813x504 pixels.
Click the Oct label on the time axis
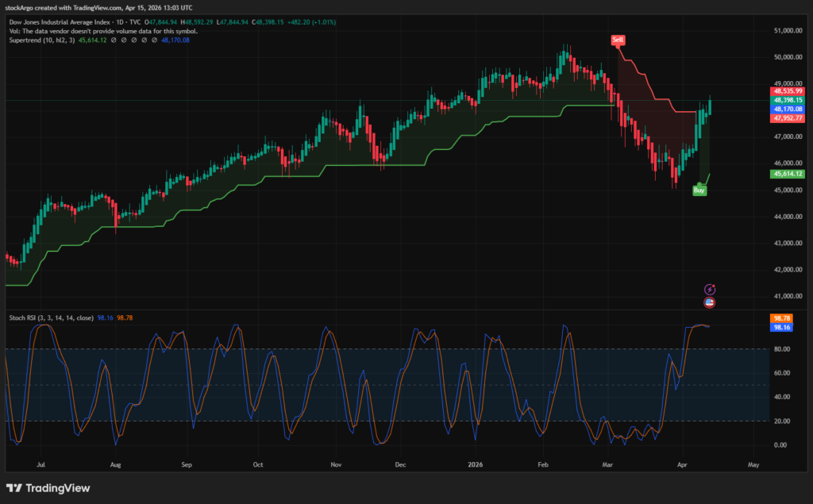(x=258, y=463)
